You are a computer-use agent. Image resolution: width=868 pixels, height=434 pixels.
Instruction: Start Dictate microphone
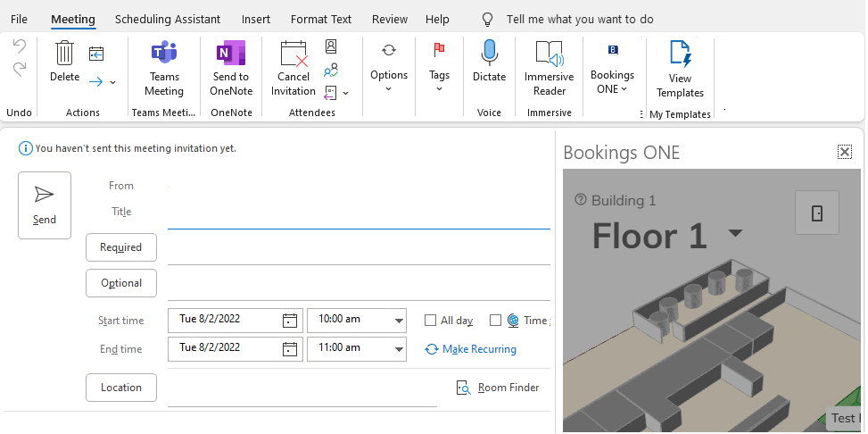click(x=489, y=55)
